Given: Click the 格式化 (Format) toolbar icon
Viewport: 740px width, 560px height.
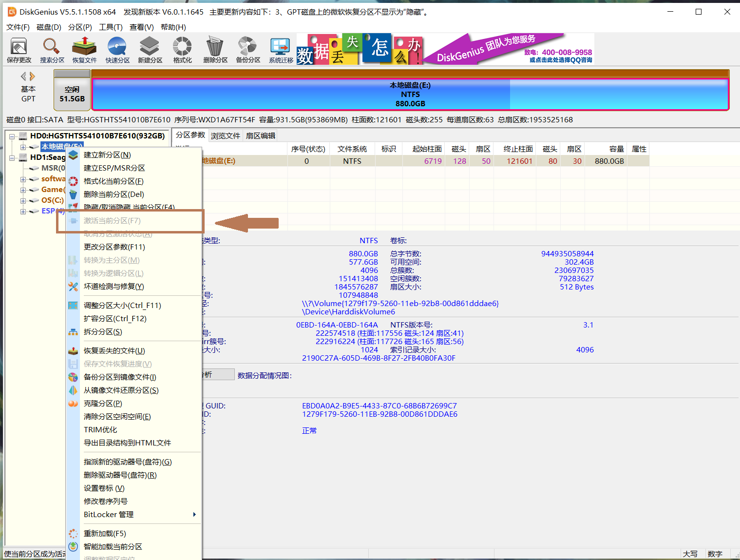Looking at the screenshot, I should click(182, 50).
